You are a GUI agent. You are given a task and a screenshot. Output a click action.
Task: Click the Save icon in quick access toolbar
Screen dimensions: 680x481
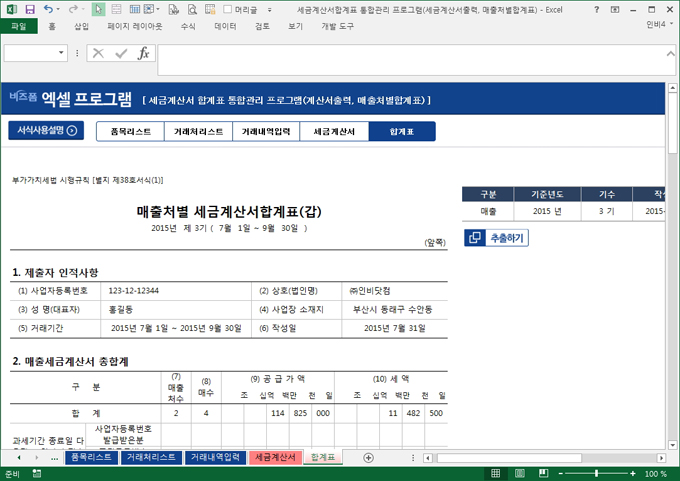(29, 9)
